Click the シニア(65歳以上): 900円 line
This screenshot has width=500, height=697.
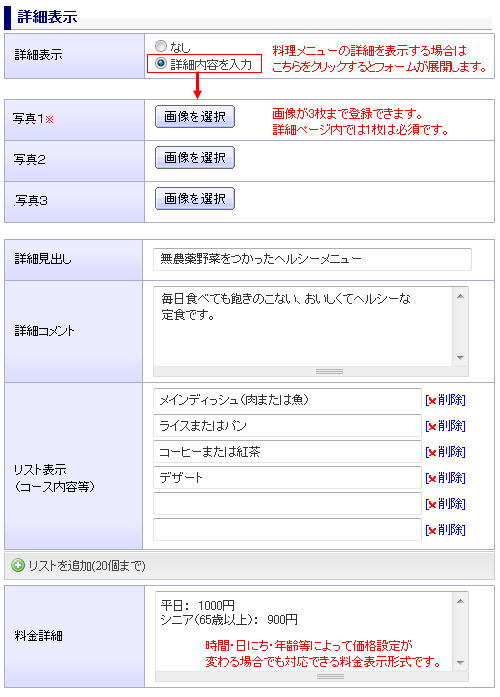pyautogui.click(x=229, y=620)
